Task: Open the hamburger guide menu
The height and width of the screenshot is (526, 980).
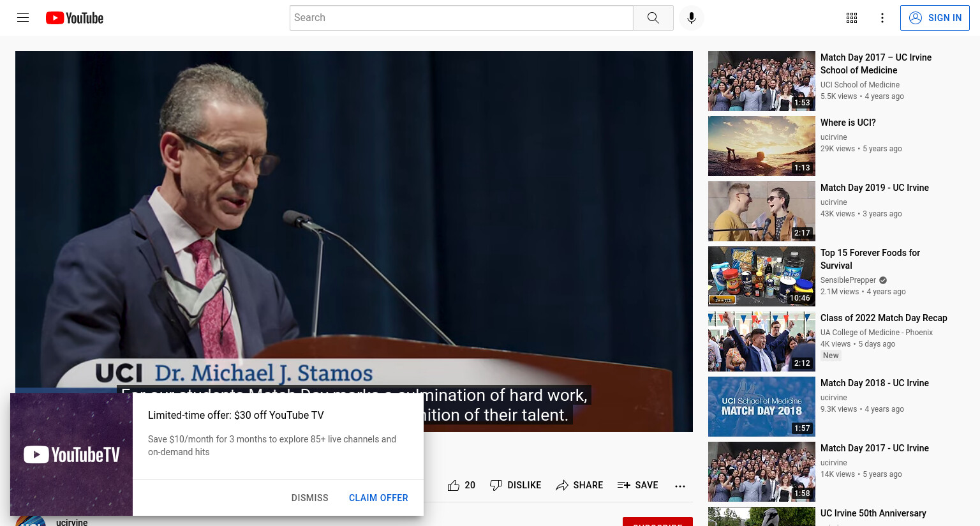Action: click(23, 18)
